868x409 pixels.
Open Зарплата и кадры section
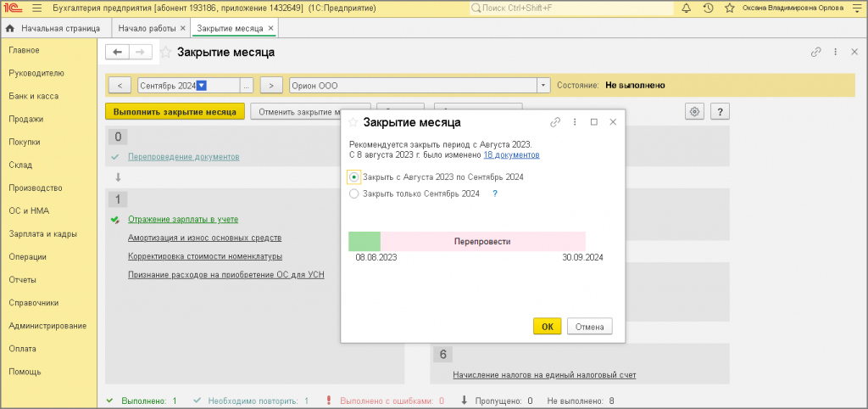(42, 234)
